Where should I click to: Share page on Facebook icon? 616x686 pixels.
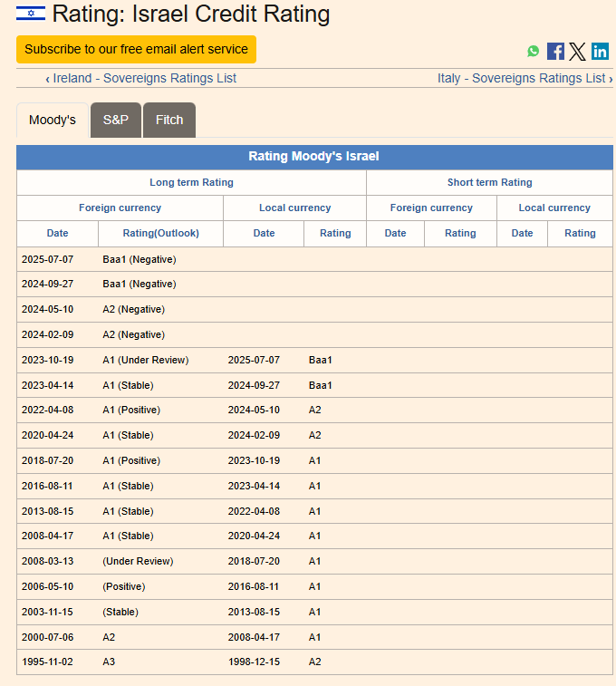click(x=555, y=51)
